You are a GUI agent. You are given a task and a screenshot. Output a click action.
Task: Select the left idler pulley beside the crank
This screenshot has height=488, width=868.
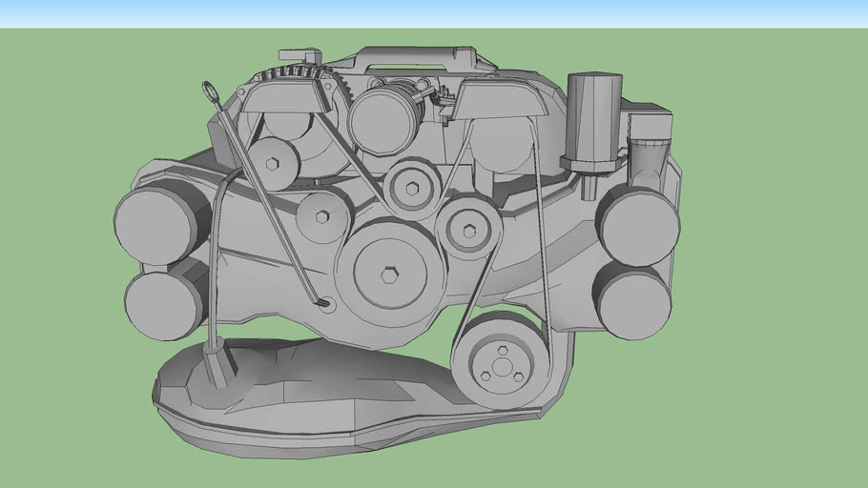coord(322,216)
